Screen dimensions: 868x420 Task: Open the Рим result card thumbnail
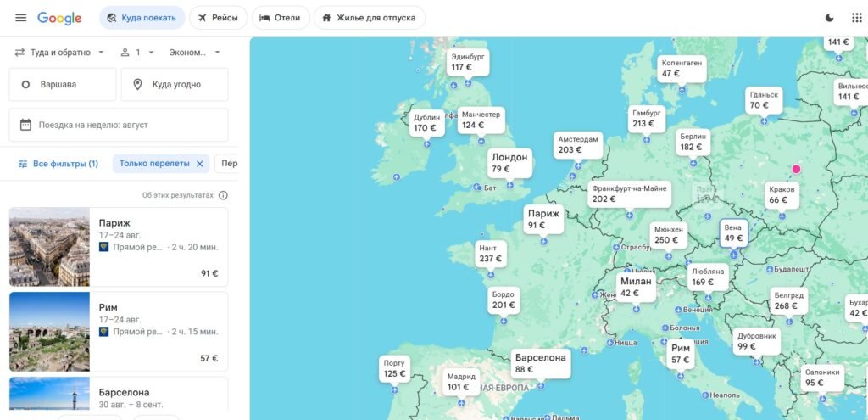tap(49, 332)
